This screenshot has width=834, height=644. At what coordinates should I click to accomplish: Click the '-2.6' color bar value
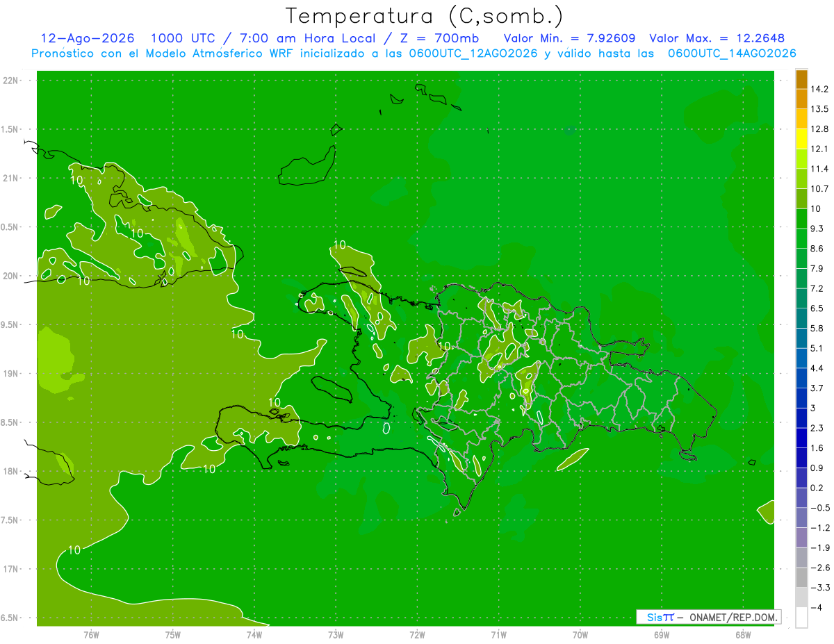pyautogui.click(x=820, y=568)
